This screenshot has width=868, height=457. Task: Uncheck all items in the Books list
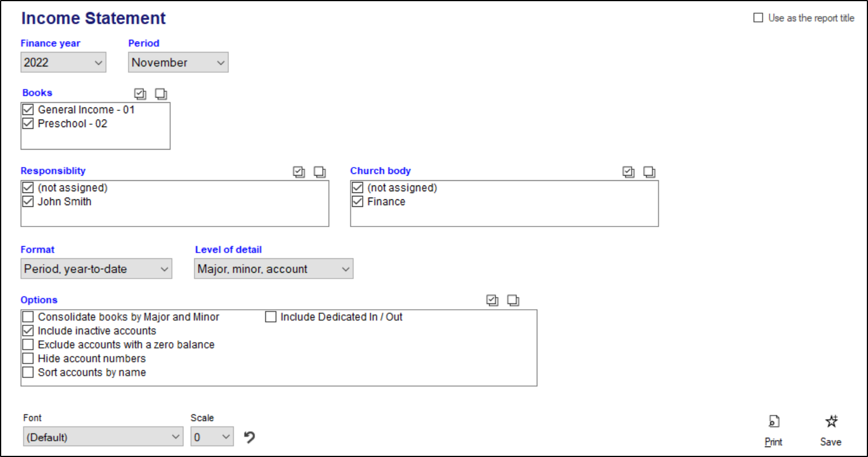point(161,94)
